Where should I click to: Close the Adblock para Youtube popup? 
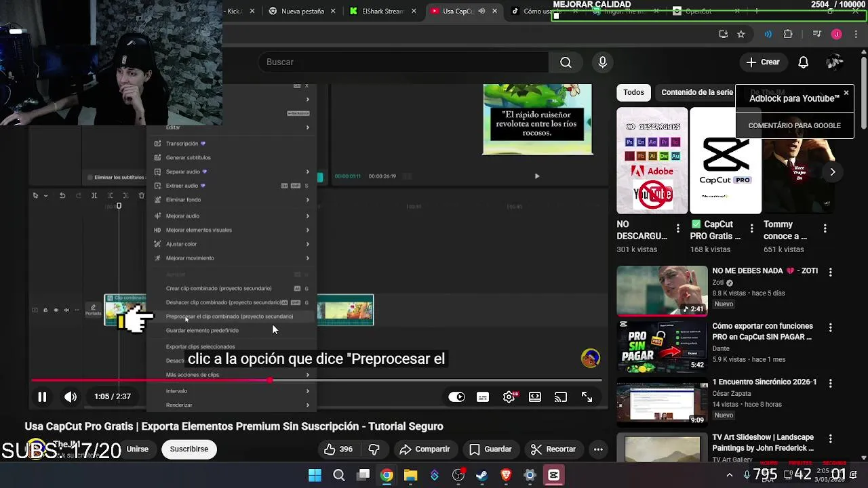pyautogui.click(x=846, y=93)
